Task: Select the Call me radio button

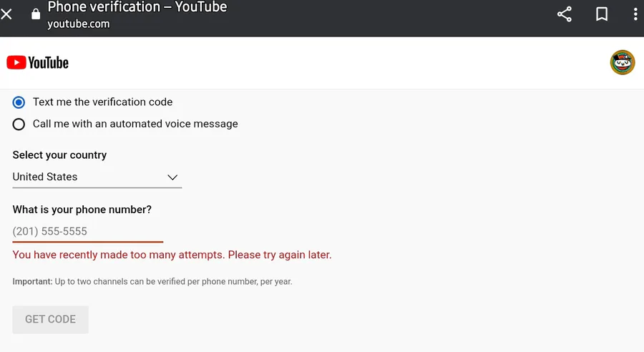Action: 19,124
